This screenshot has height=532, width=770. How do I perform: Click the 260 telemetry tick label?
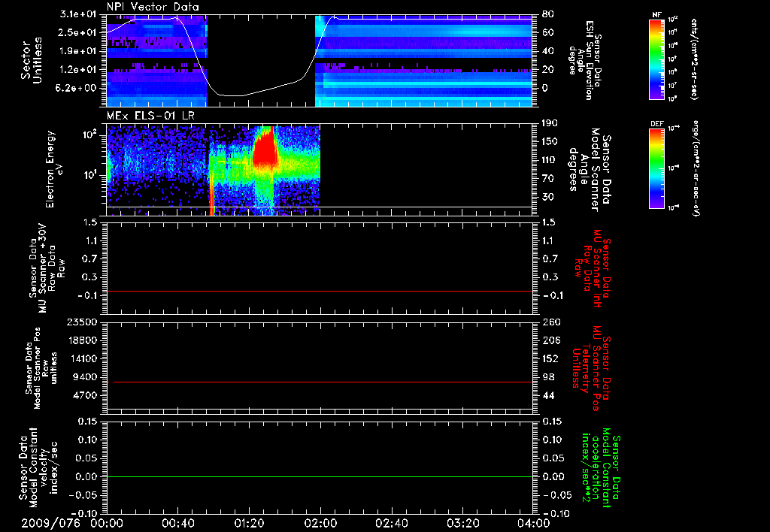click(x=550, y=322)
